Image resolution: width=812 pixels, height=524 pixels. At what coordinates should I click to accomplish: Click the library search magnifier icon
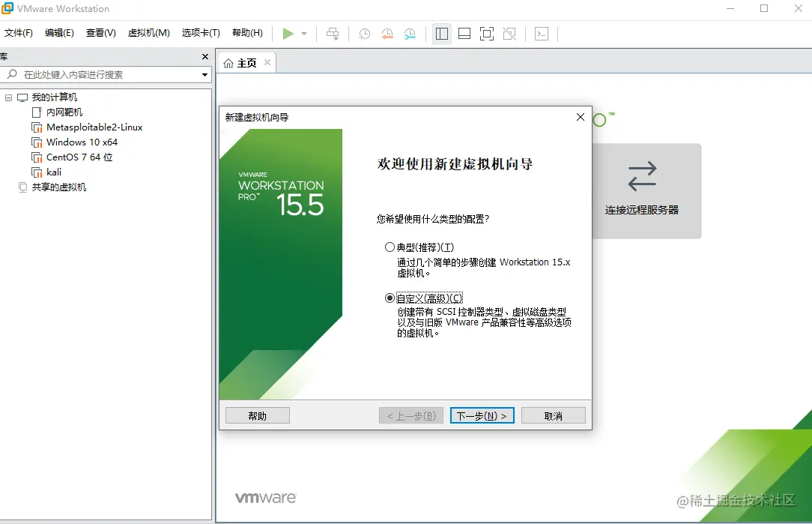coord(12,74)
